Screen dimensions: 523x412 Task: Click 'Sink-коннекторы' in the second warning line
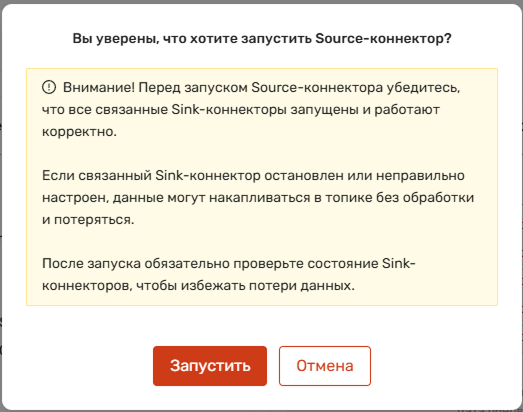(x=229, y=109)
